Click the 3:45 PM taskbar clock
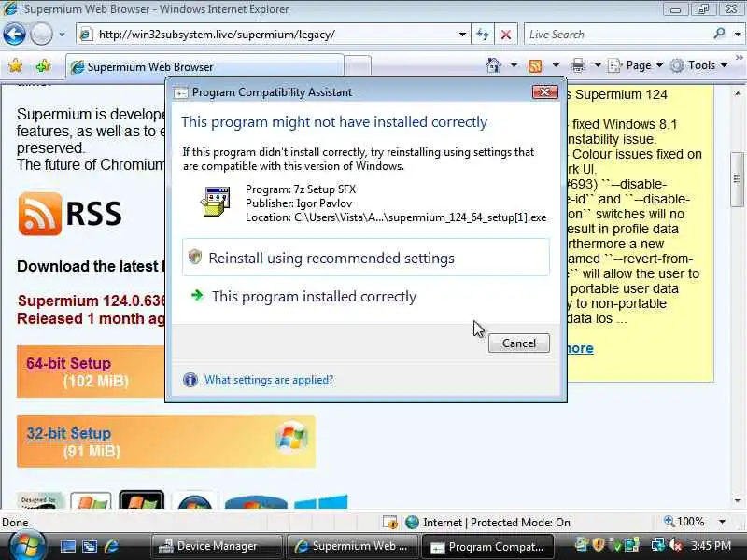Viewport: 747px width, 560px height. tap(711, 545)
